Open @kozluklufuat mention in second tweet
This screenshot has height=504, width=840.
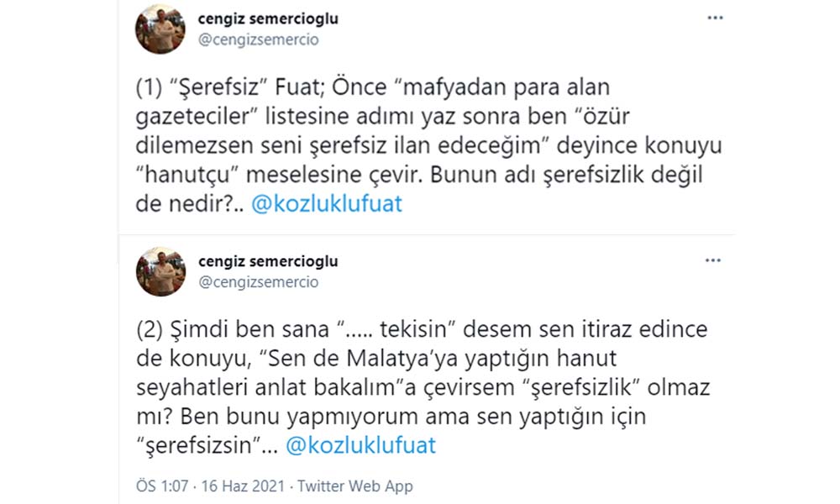click(361, 445)
